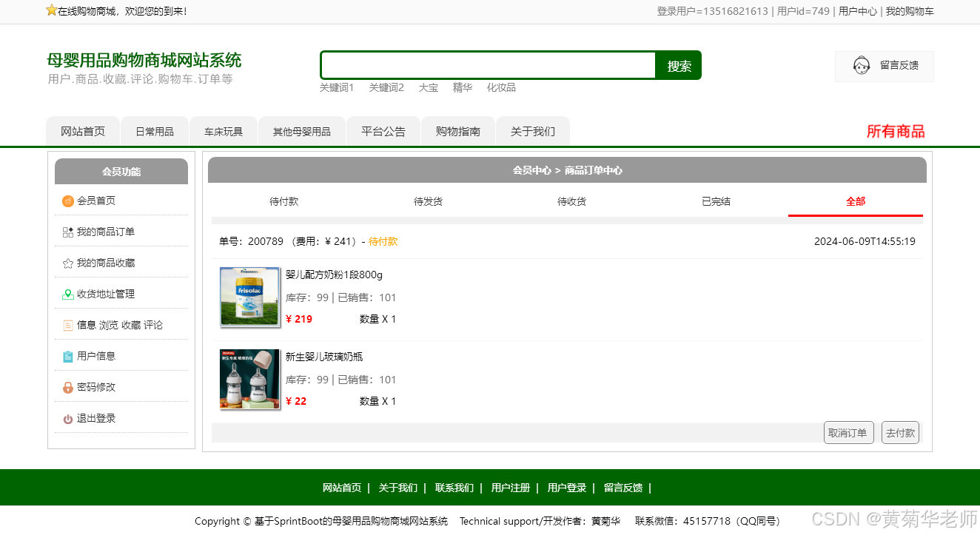Open 用户信息 in the sidebar
The image size is (980, 535).
click(x=96, y=356)
